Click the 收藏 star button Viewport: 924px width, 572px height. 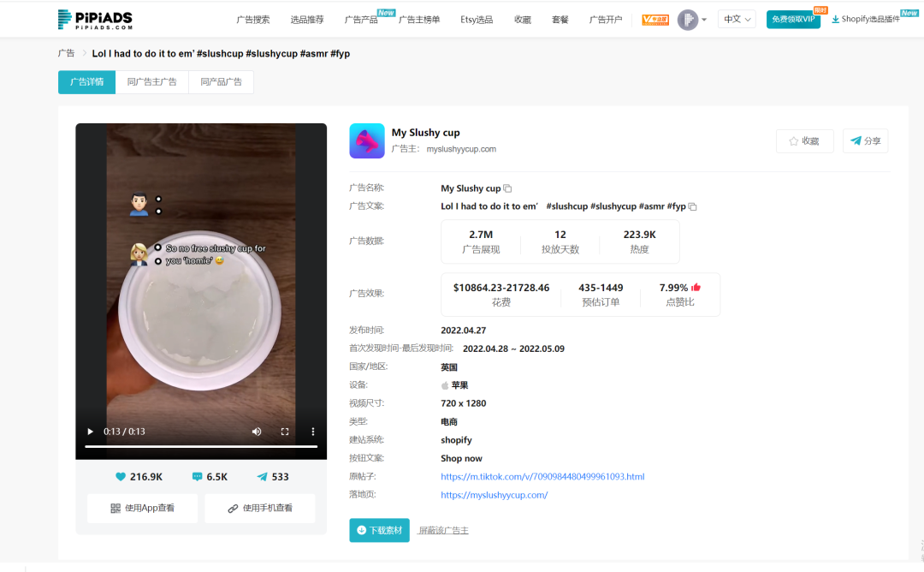point(804,141)
